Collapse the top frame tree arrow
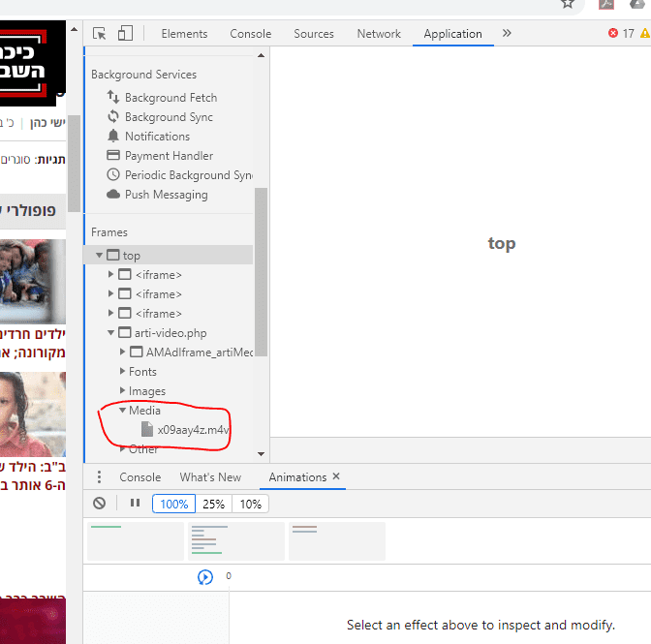 coord(99,255)
